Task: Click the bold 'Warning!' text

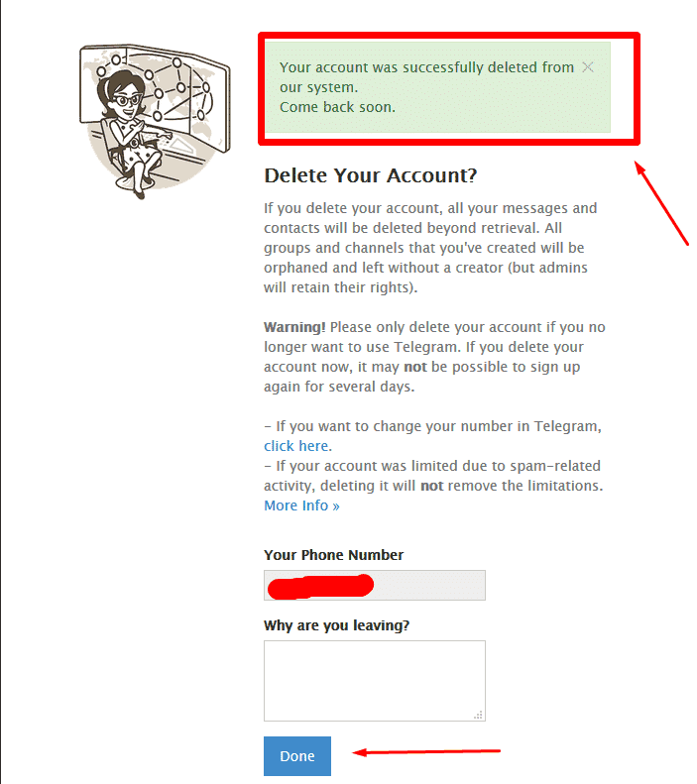Action: pos(294,327)
